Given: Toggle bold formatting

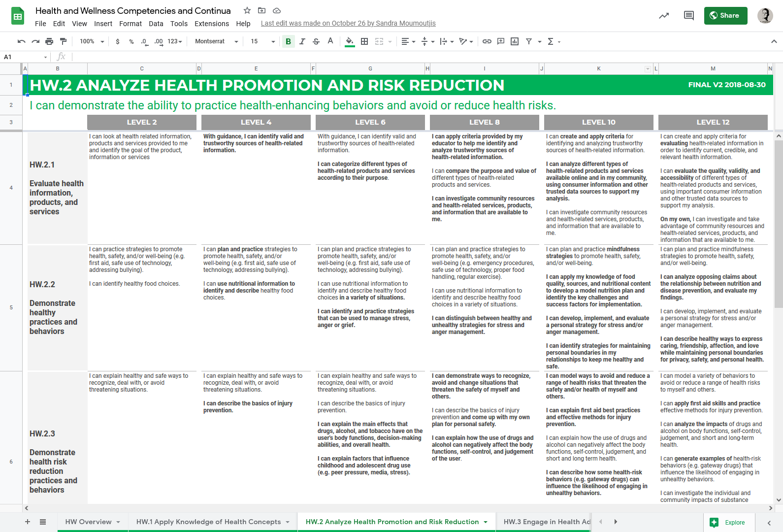Looking at the screenshot, I should pos(288,41).
